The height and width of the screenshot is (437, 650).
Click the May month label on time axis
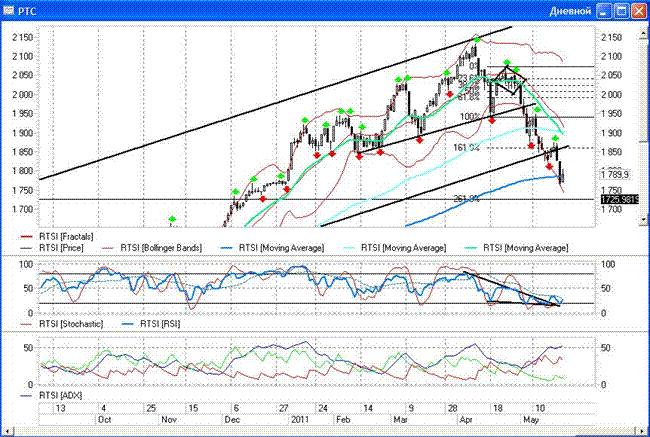pyautogui.click(x=531, y=420)
